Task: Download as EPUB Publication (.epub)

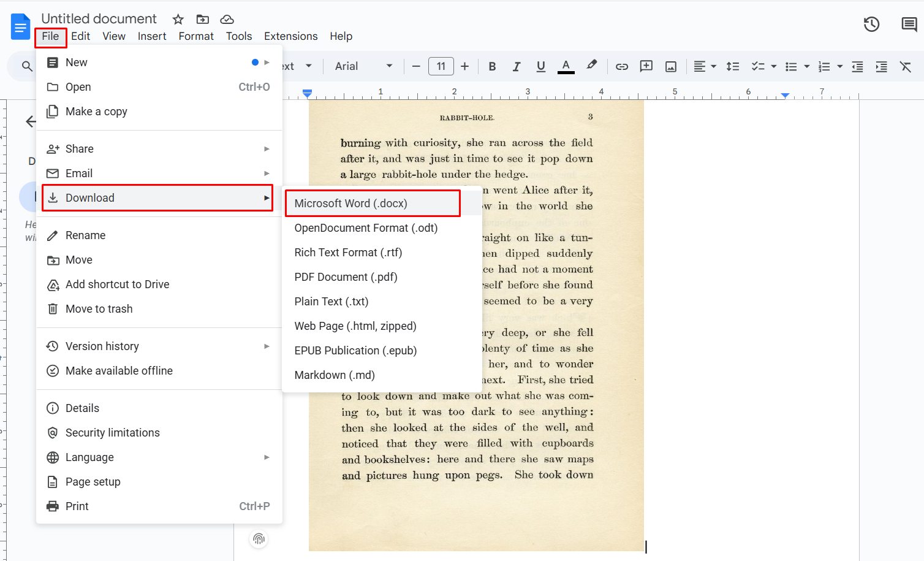Action: (382, 351)
